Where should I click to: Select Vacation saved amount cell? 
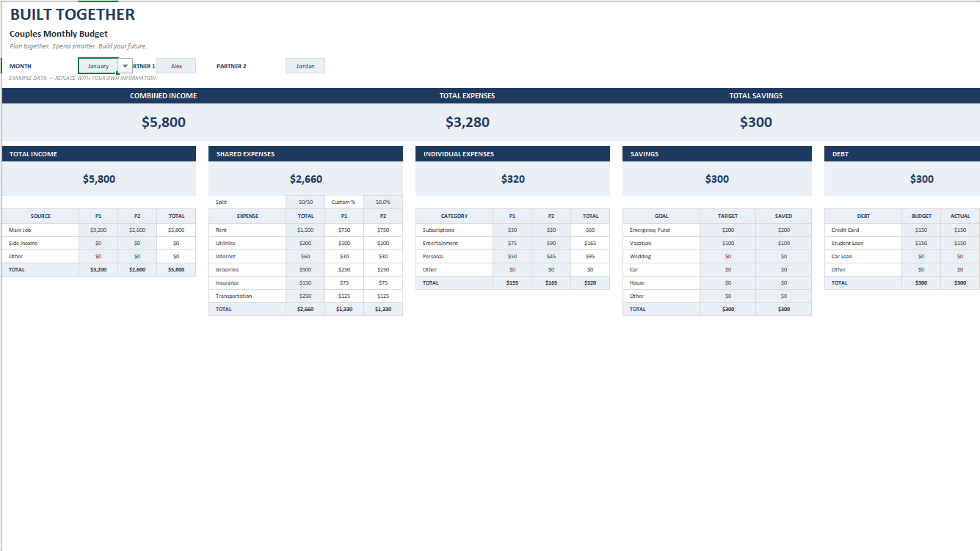(784, 244)
